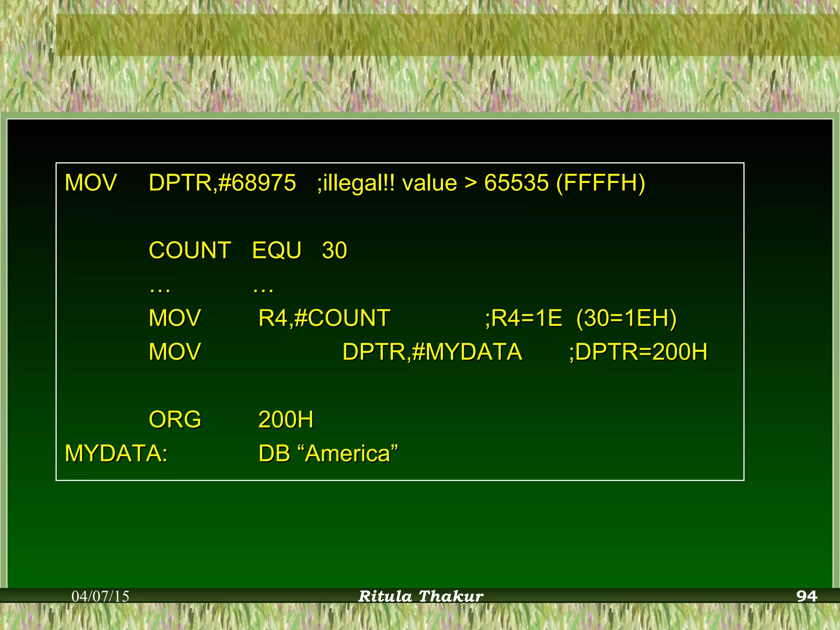Click the author name 'Ritula Thakur'
The image size is (840, 630).
click(x=421, y=596)
